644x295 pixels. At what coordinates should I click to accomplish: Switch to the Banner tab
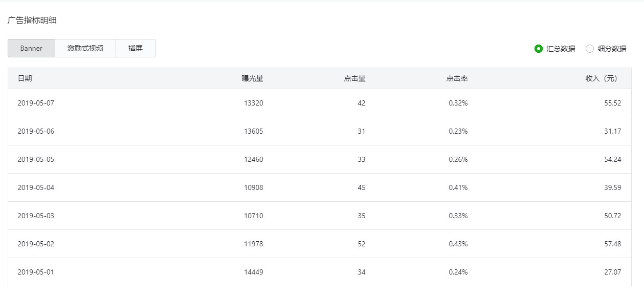pos(31,49)
